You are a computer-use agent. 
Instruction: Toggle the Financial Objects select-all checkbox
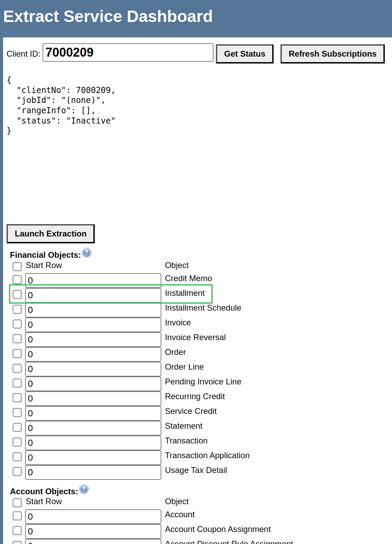(x=17, y=266)
